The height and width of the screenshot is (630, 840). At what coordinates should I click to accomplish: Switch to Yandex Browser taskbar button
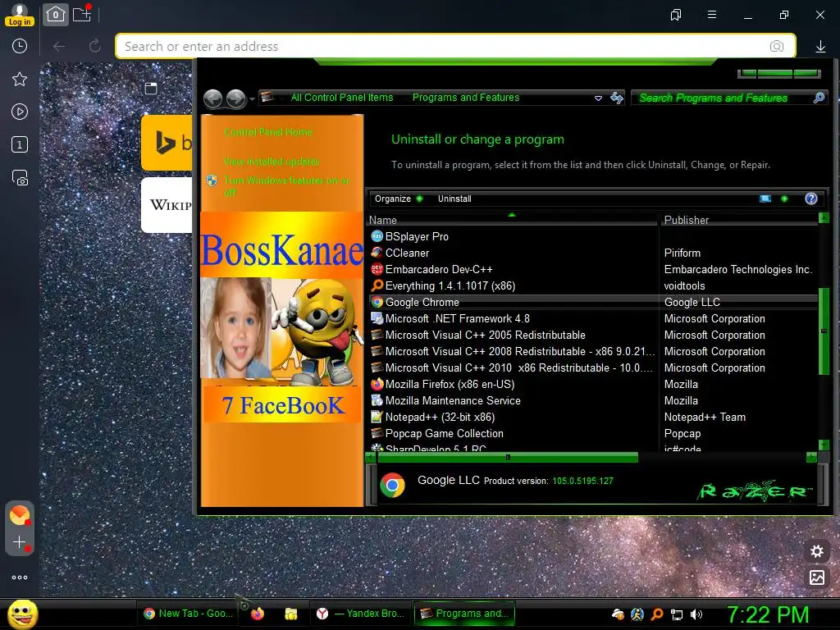click(x=362, y=614)
